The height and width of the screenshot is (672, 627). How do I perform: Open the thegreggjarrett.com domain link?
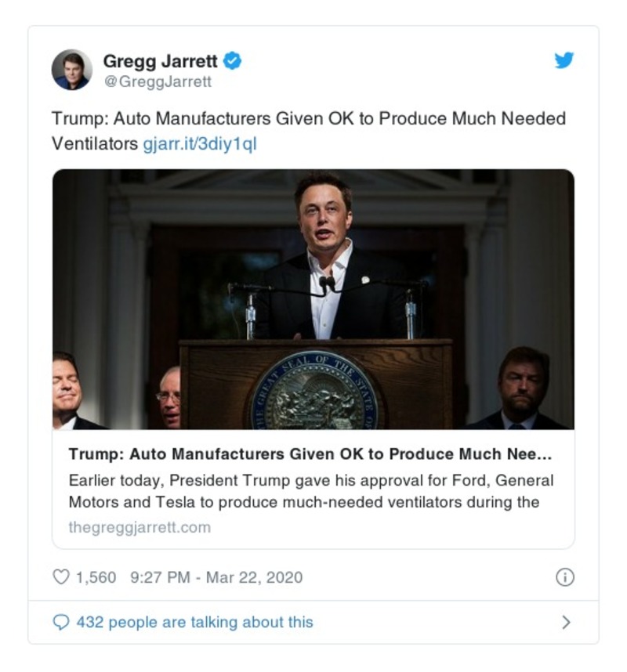pyautogui.click(x=140, y=527)
